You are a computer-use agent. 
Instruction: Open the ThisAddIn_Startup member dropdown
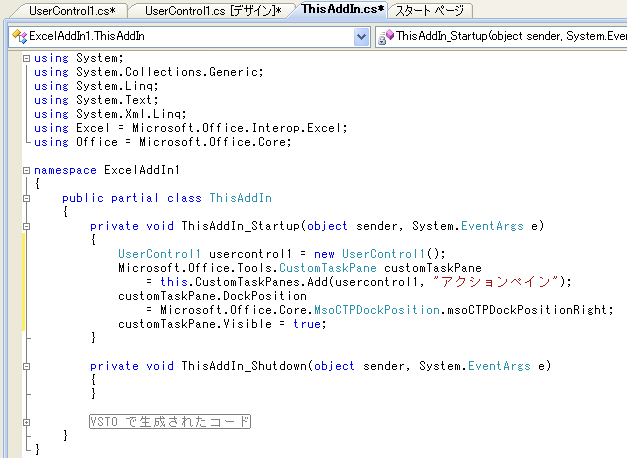point(501,36)
